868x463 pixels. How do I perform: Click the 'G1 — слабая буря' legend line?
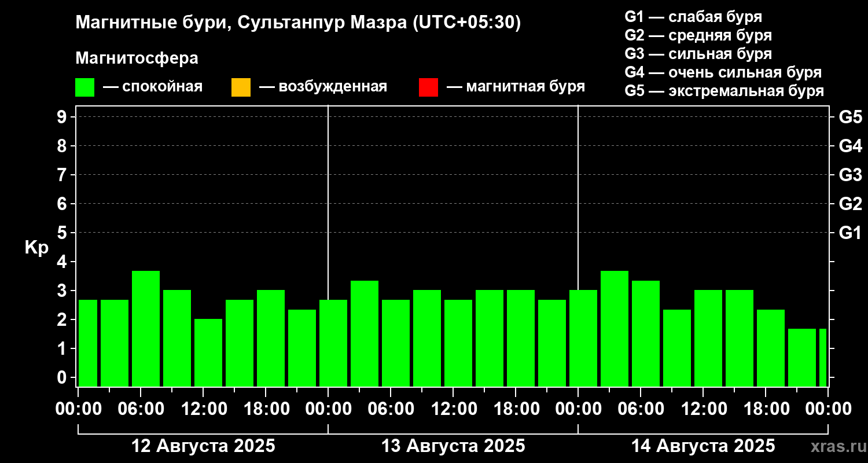pyautogui.click(x=693, y=17)
